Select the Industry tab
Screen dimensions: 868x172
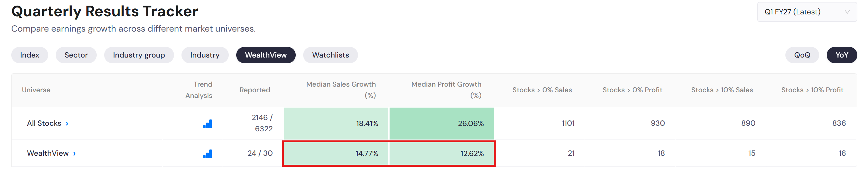(x=205, y=55)
